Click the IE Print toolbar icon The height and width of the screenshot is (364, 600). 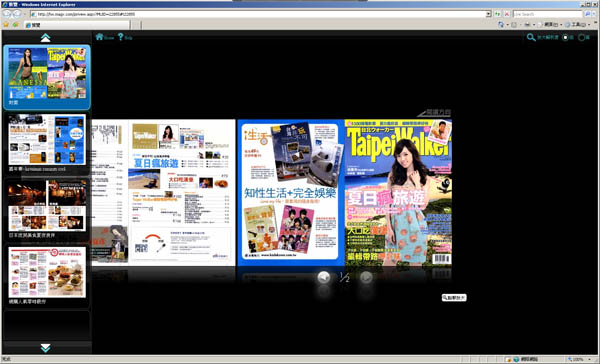[x=527, y=24]
